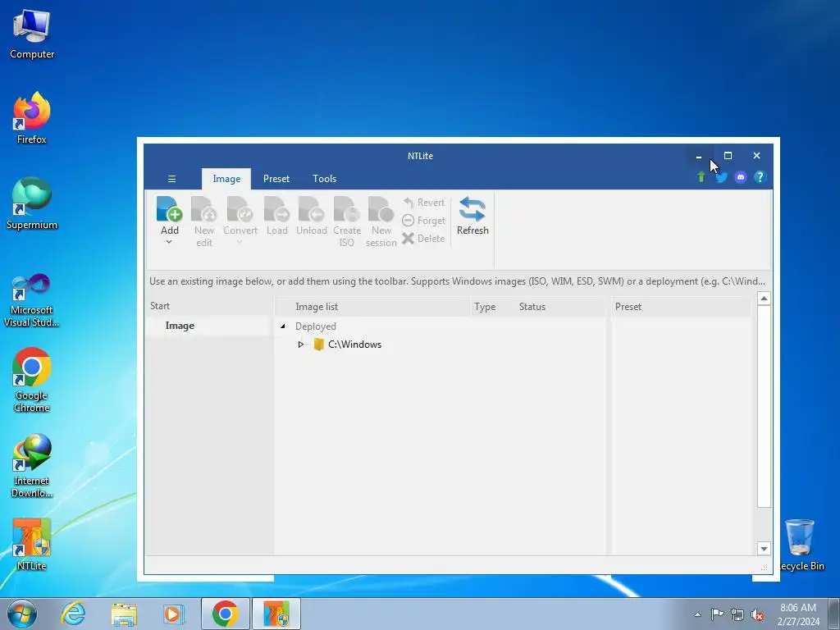840x630 pixels.
Task: Click the Action Center flag icon
Action: coord(717,614)
